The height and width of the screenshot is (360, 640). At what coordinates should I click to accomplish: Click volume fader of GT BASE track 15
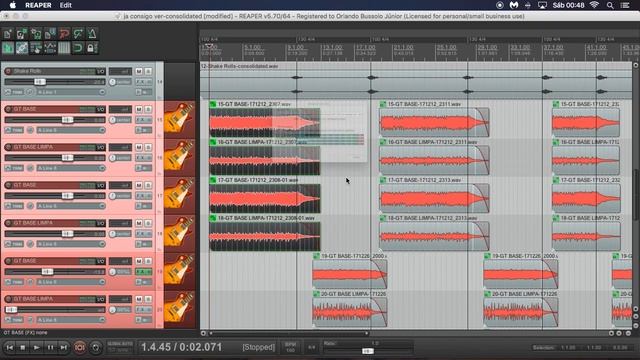click(x=67, y=120)
